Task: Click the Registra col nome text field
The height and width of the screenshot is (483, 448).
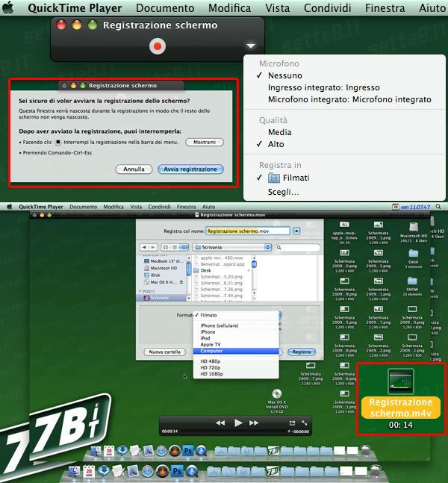Action: click(x=248, y=231)
